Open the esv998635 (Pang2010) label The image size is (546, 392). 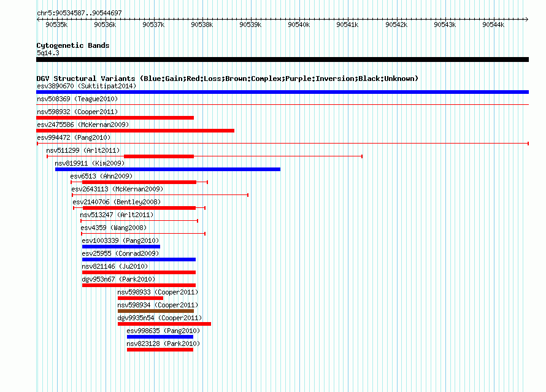[x=163, y=331]
